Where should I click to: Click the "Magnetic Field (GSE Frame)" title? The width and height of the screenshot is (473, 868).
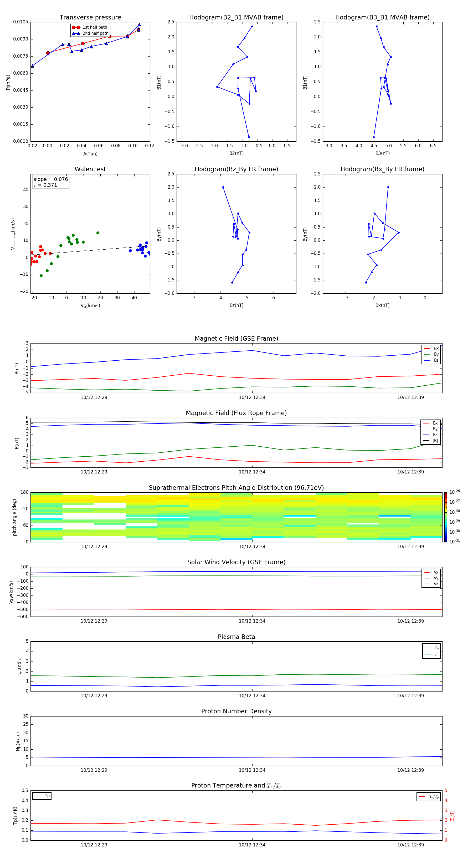[236, 339]
